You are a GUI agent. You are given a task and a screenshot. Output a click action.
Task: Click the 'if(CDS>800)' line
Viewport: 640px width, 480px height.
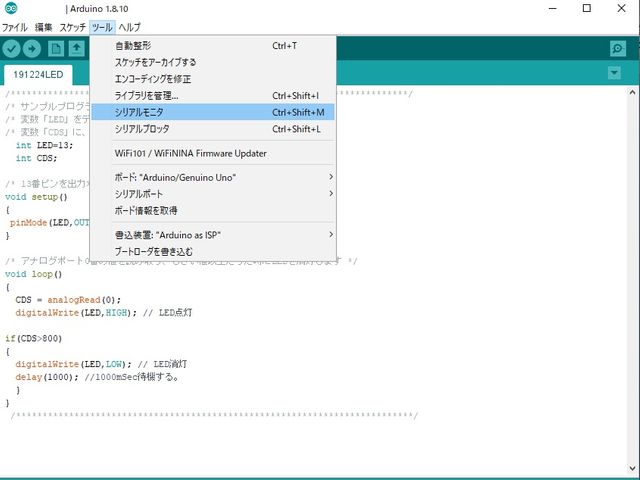click(x=33, y=338)
